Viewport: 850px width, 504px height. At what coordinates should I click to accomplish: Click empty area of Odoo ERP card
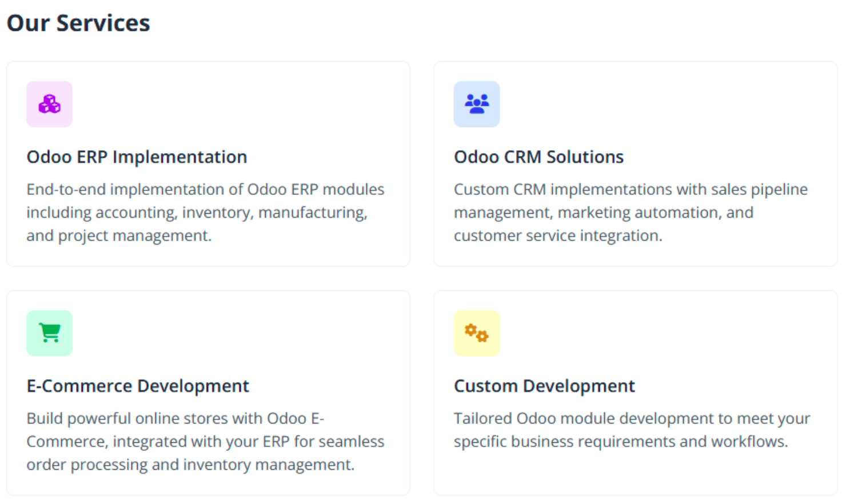257,103
